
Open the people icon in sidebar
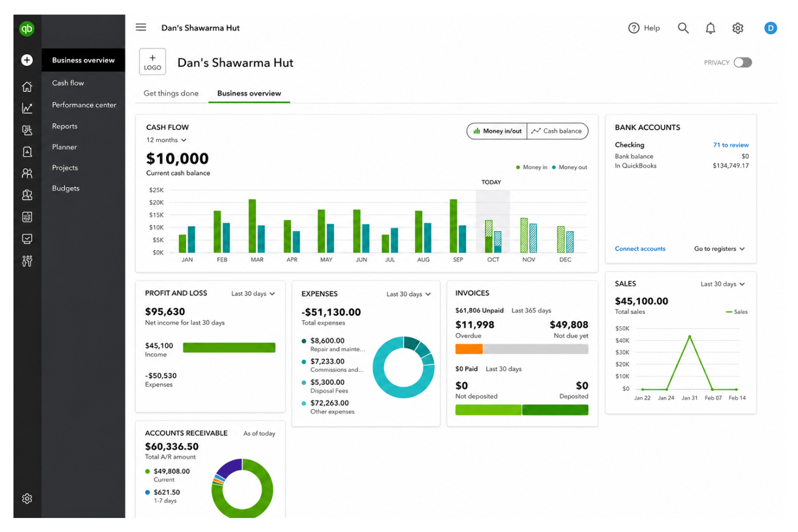click(27, 174)
